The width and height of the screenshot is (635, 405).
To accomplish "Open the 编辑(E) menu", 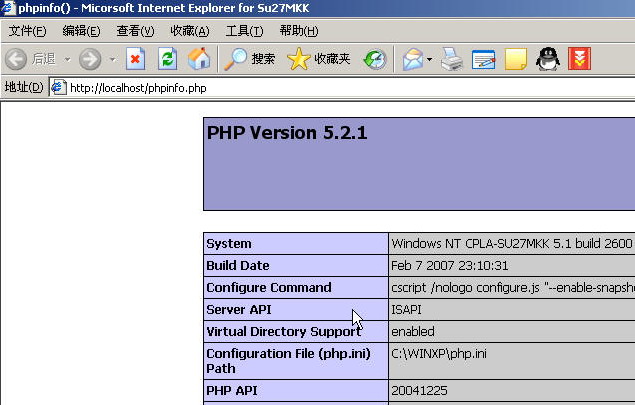I will [81, 31].
